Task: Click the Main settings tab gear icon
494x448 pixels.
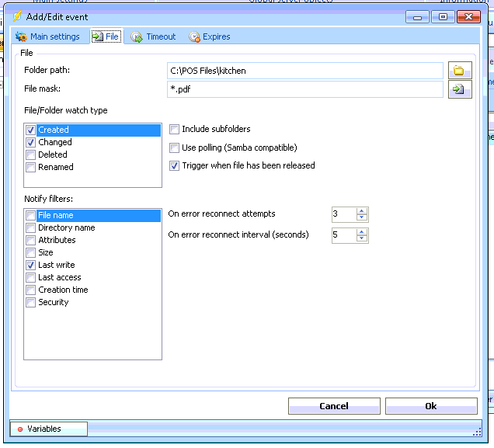Action: [21, 36]
